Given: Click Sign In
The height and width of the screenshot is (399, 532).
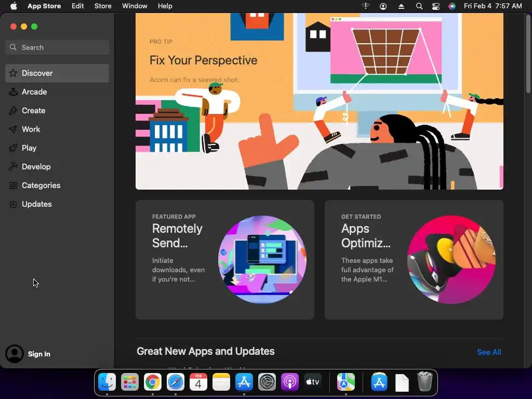Looking at the screenshot, I should click(x=39, y=354).
